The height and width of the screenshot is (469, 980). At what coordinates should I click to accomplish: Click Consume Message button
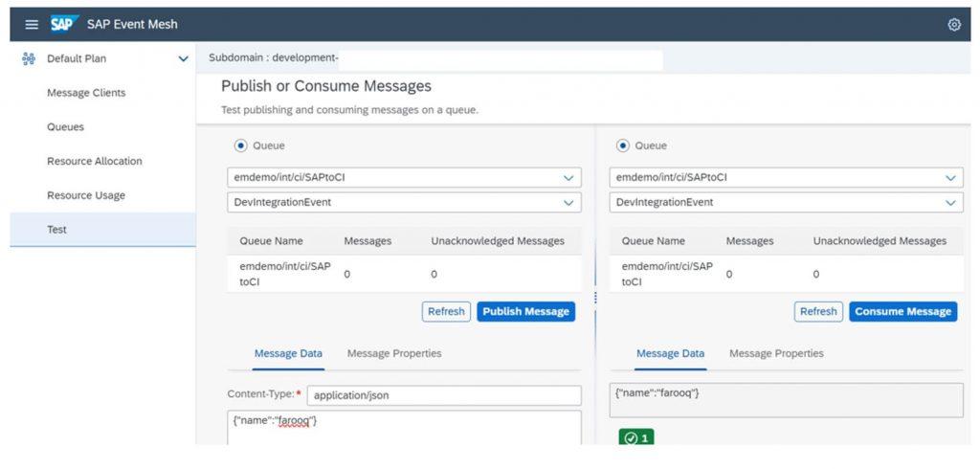tap(902, 311)
